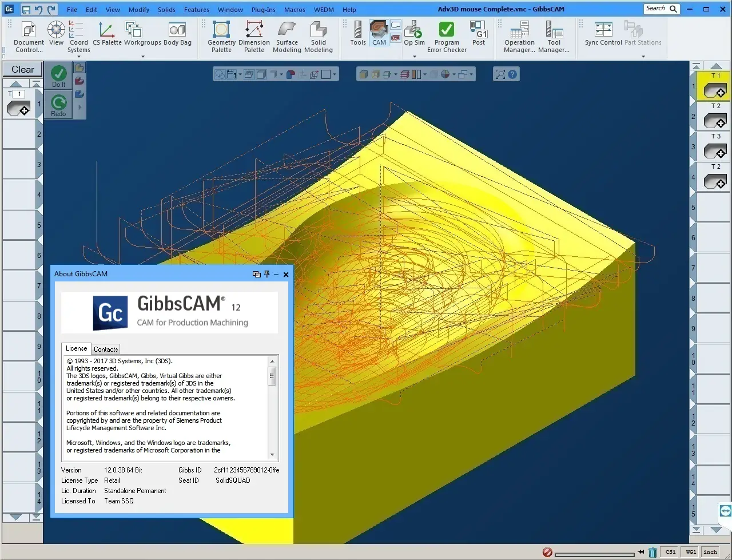Open the File menu

point(72,10)
